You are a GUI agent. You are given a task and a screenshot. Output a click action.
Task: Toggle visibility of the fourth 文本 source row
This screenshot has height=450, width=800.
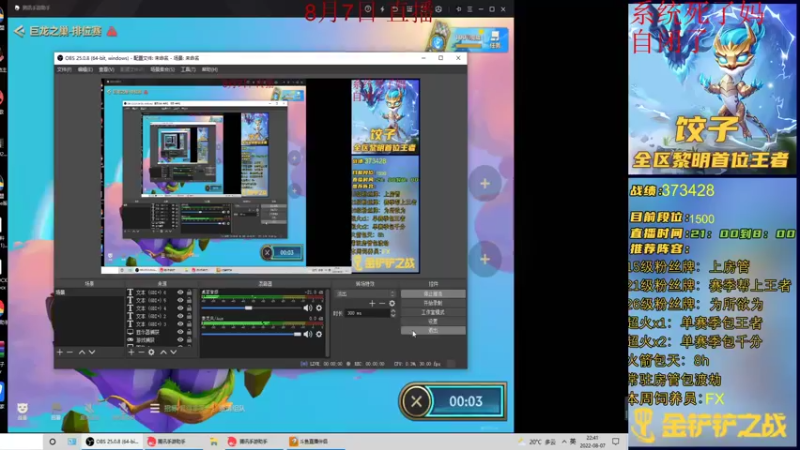click(180, 316)
